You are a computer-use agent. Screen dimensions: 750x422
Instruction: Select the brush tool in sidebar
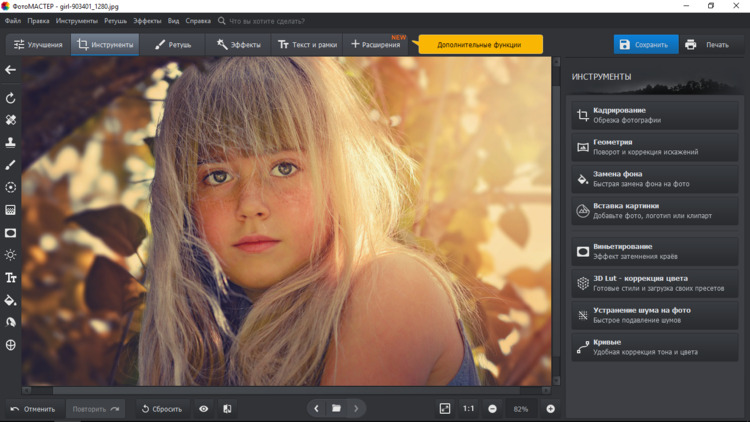tap(11, 165)
